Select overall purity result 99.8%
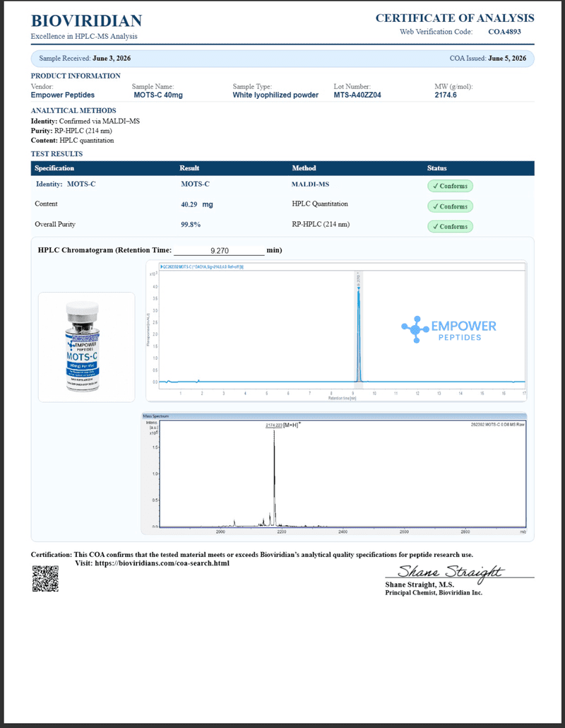This screenshot has width=565, height=728. pos(191,224)
